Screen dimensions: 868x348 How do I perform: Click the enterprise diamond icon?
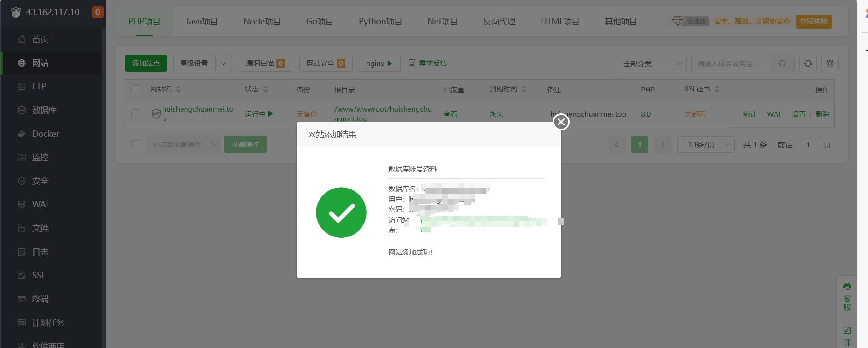[x=678, y=21]
